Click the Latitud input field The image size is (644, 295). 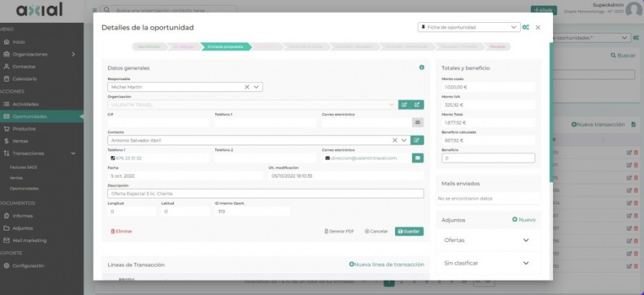185,212
